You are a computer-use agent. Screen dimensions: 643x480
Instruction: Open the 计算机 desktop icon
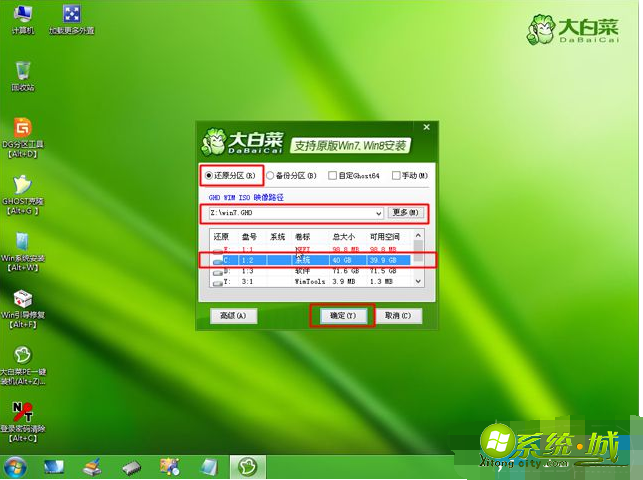[x=23, y=20]
